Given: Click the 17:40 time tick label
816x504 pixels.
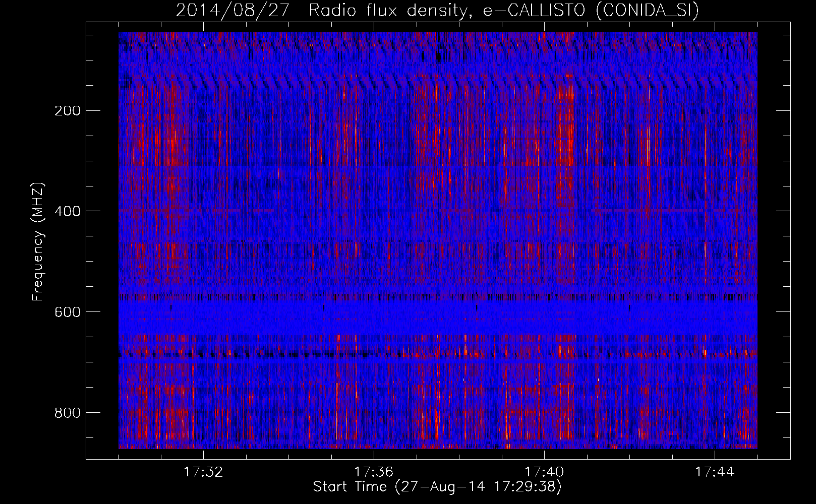Looking at the screenshot, I should [x=544, y=472].
